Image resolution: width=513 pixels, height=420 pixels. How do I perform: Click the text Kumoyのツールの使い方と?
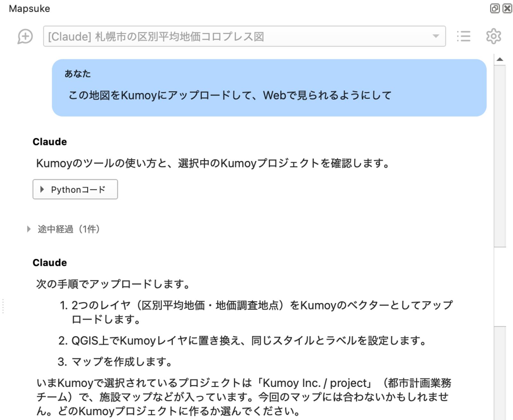213,163
